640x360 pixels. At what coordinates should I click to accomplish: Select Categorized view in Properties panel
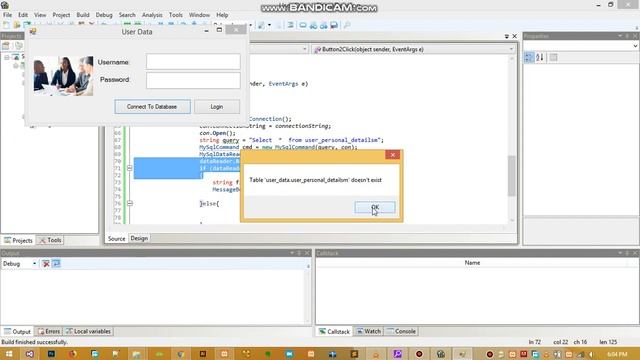pos(529,58)
